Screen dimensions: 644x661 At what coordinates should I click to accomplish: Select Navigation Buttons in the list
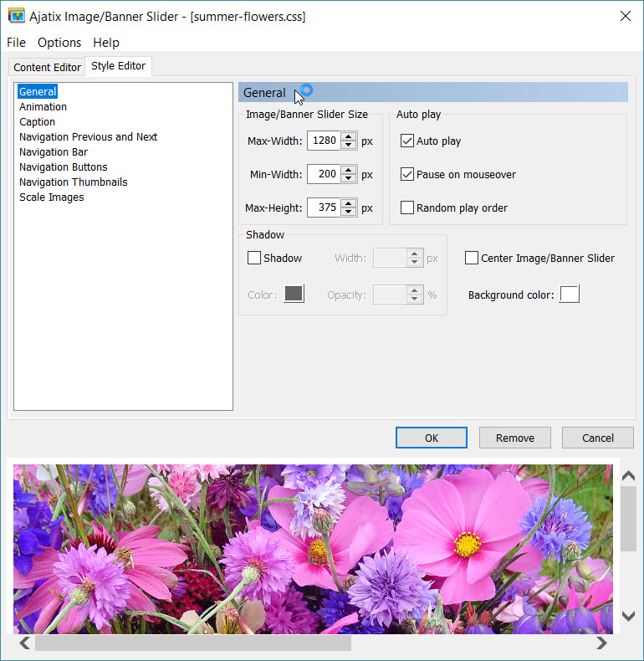(x=64, y=167)
